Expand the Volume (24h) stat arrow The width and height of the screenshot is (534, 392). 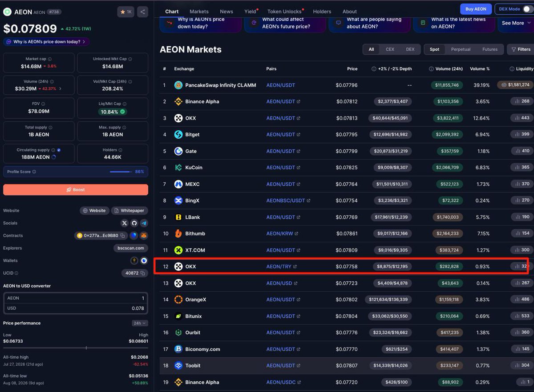point(61,88)
